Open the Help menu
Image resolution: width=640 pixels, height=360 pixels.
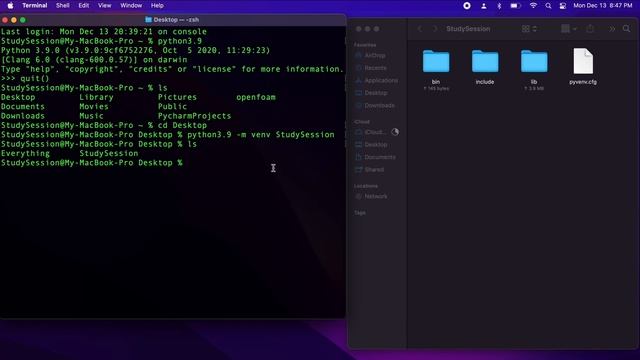(157, 6)
